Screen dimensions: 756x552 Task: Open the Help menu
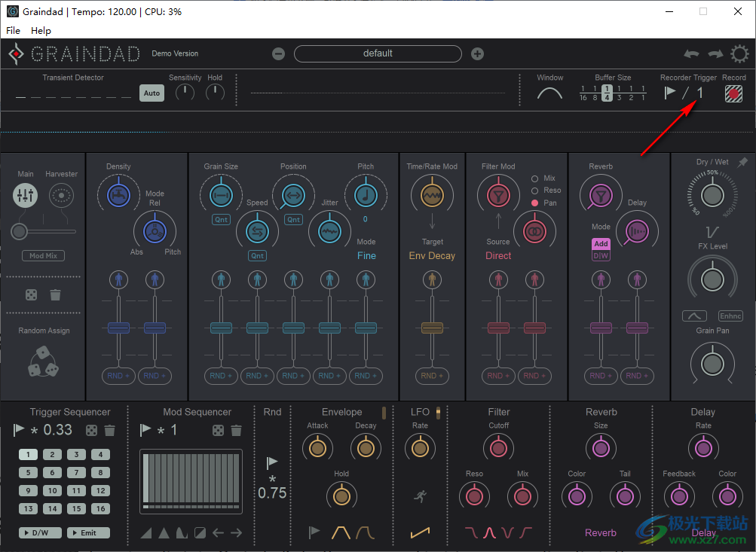[x=41, y=30]
